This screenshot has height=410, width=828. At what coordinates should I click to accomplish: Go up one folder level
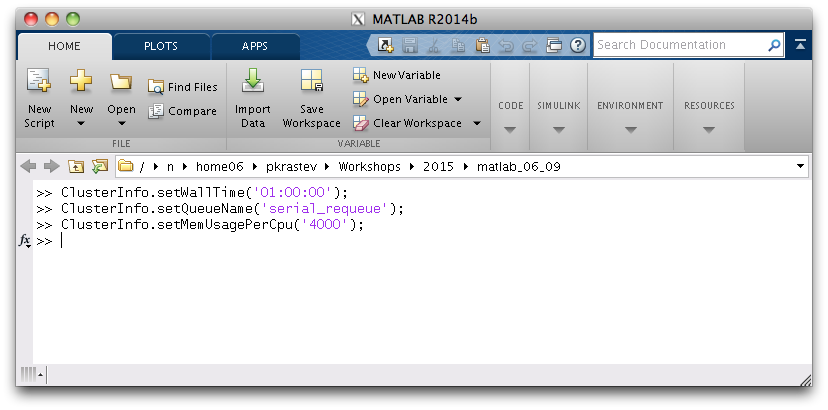pyautogui.click(x=77, y=166)
